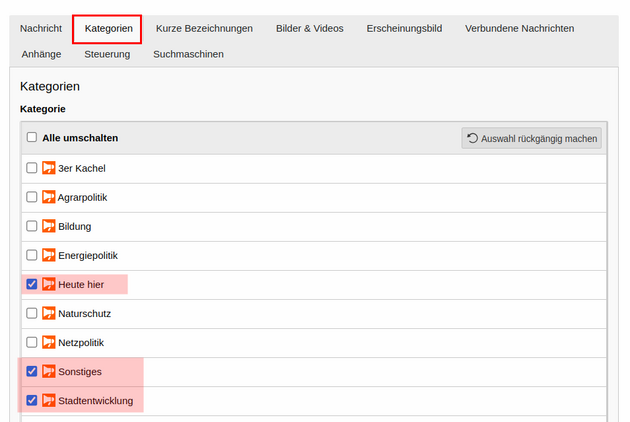
Task: Click the Naturschutz category icon
Action: (49, 313)
